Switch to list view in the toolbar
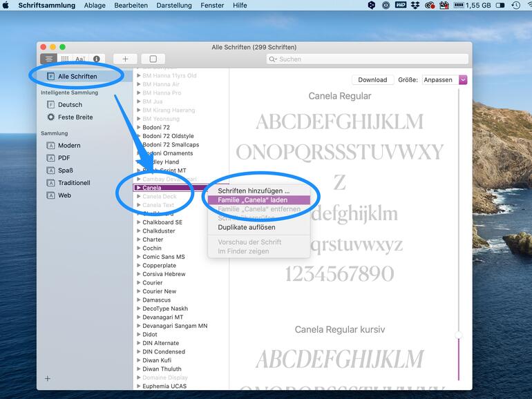This screenshot has height=399, width=532. (x=49, y=59)
